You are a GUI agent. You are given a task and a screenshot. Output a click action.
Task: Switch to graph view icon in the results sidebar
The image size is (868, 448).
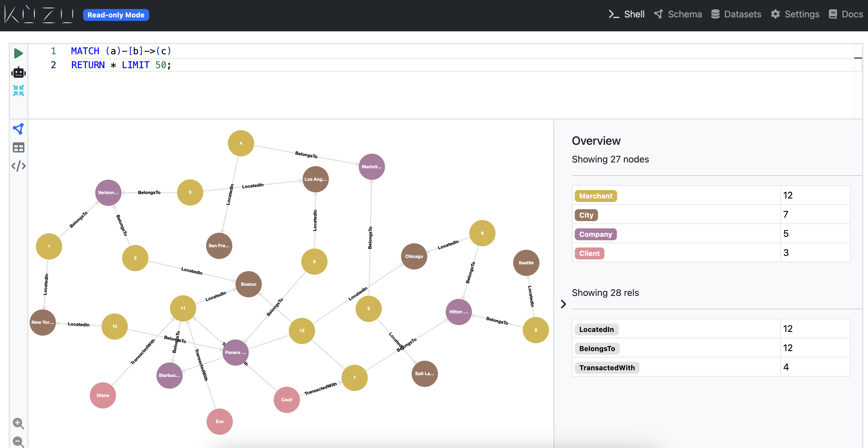point(18,129)
